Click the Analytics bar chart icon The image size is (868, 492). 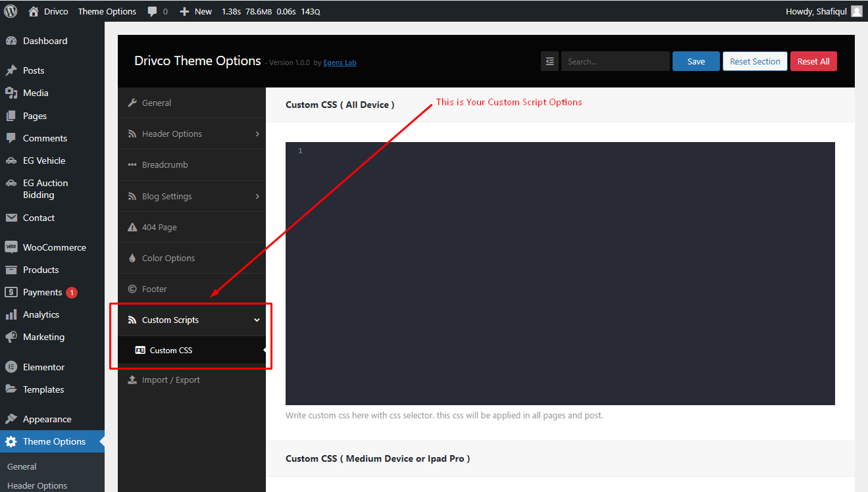pos(11,314)
